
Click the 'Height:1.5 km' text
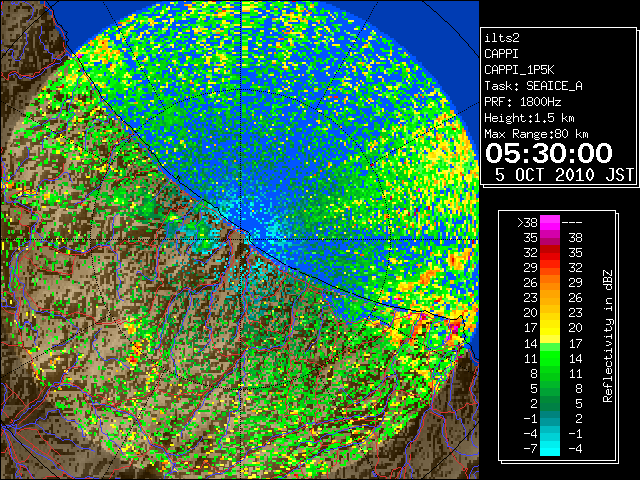click(529, 118)
